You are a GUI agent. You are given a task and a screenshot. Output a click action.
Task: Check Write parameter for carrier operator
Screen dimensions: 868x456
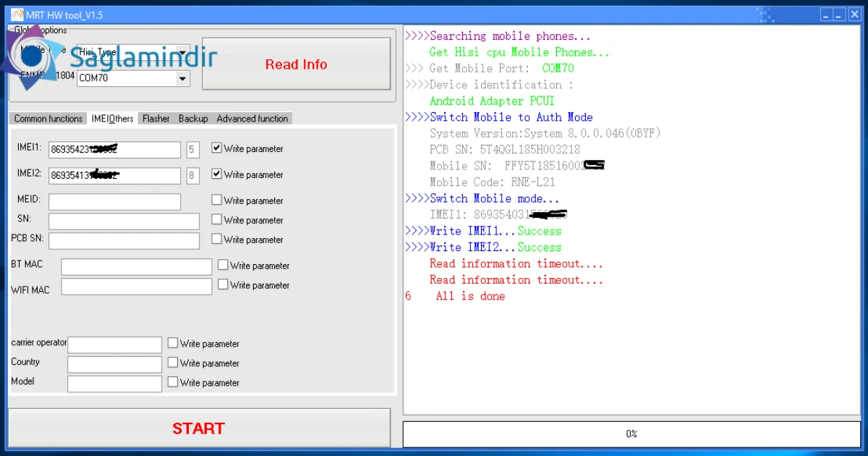coord(173,344)
